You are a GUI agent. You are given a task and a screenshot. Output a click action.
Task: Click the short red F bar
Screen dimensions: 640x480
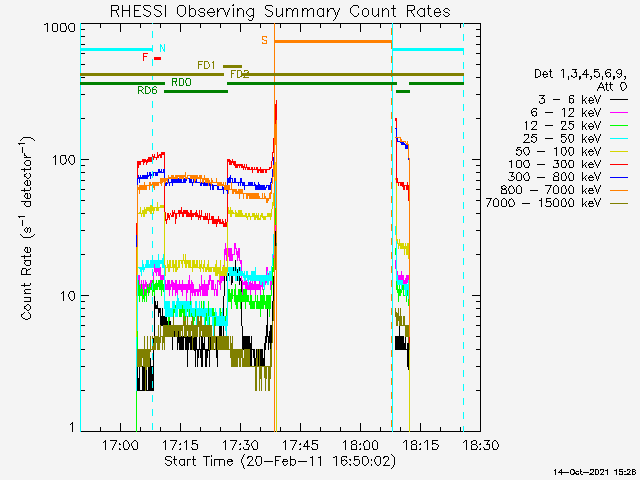tap(158, 59)
